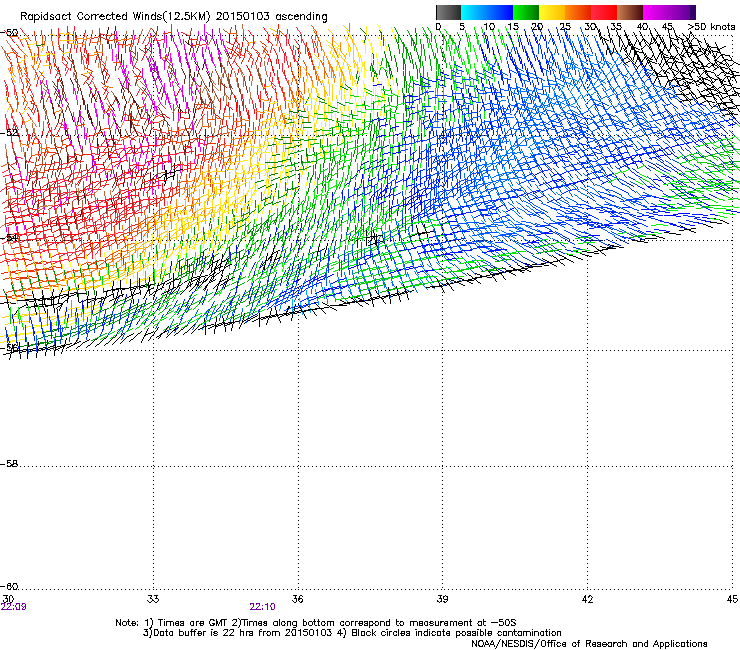
Task: Click the brown 35-40 knots legend segment
Action: 630,12
